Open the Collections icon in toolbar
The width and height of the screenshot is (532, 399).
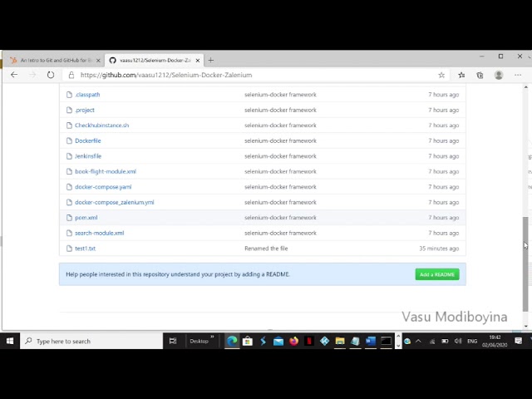point(480,75)
